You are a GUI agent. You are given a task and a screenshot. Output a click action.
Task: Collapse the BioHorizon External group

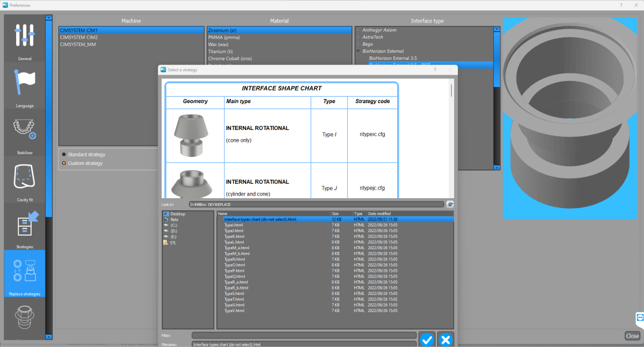358,51
